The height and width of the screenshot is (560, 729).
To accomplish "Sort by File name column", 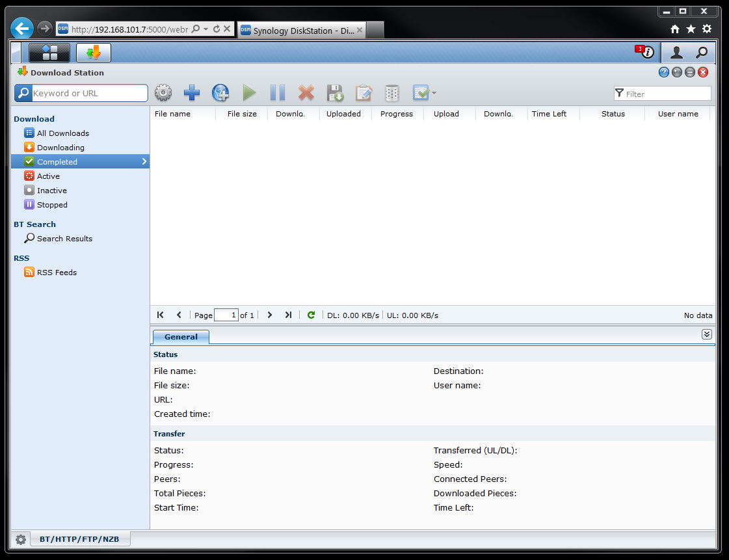I will click(183, 114).
